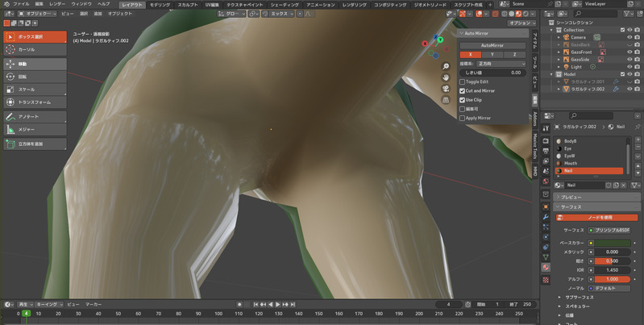Switch perspective/orthographic with the grid icon
Viewport: 644px width, 325px height.
(446, 100)
